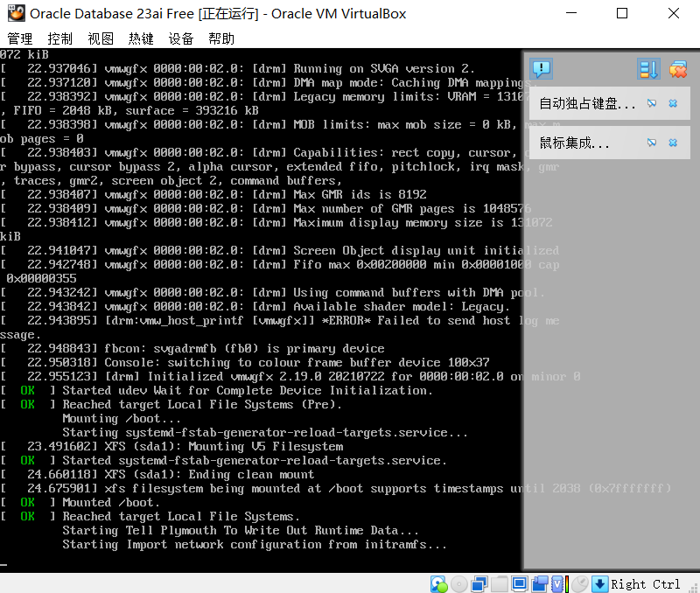This screenshot has height=593, width=700.
Task: Disable future 自动独占键盘 messages via its crossed-bubble icon
Action: (x=652, y=103)
